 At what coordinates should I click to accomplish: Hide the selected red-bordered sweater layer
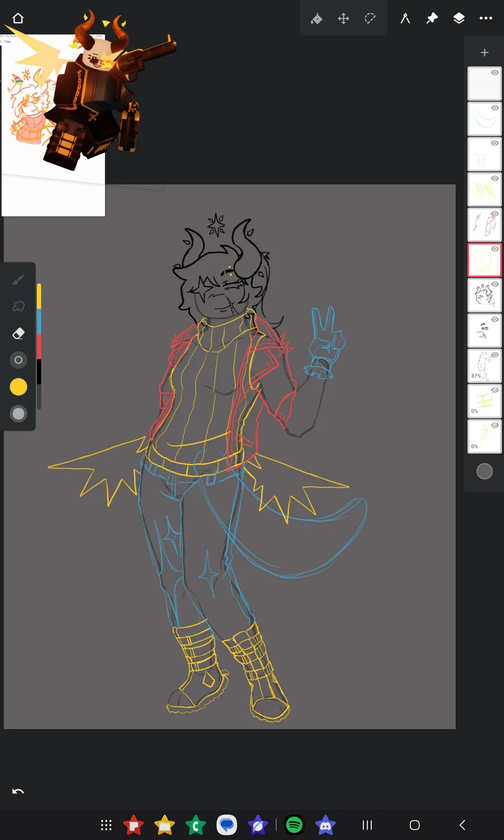495,249
